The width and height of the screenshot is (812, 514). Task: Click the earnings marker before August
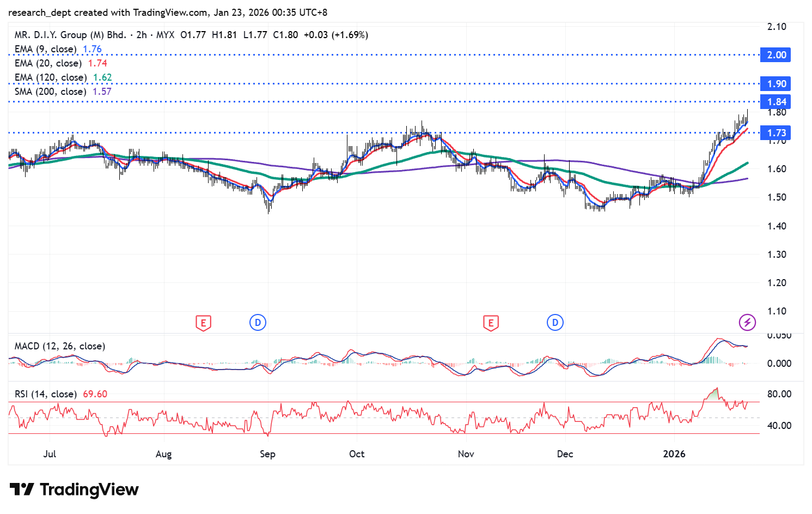tap(203, 323)
